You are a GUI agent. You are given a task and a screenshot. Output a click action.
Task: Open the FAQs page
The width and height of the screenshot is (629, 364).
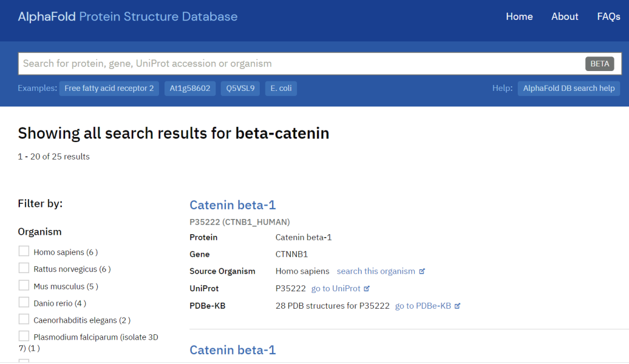click(608, 16)
